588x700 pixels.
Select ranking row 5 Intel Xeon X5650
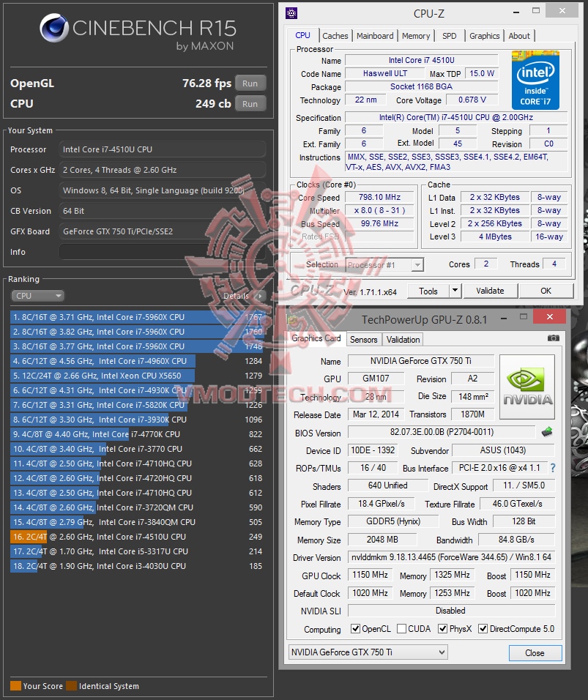[x=137, y=376]
